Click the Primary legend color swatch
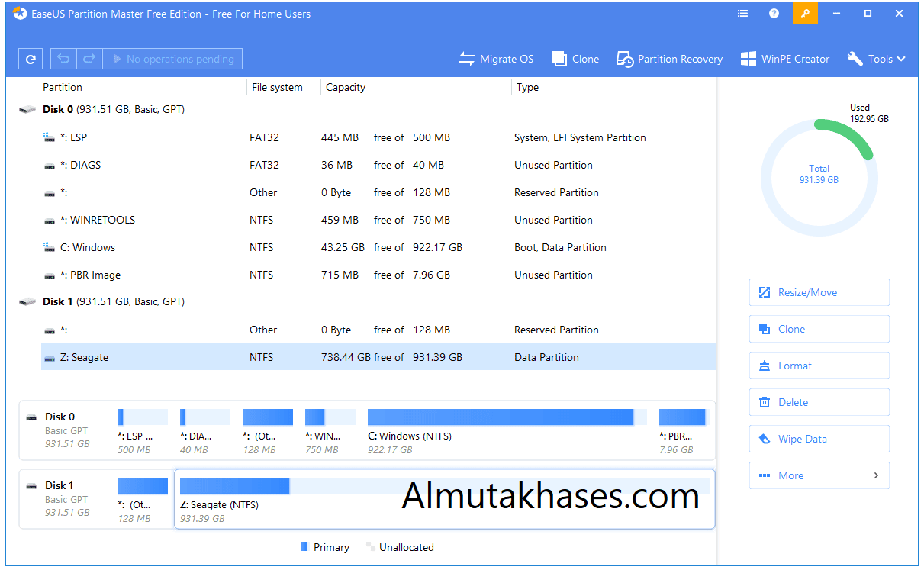This screenshot has width=924, height=570. tap(304, 547)
